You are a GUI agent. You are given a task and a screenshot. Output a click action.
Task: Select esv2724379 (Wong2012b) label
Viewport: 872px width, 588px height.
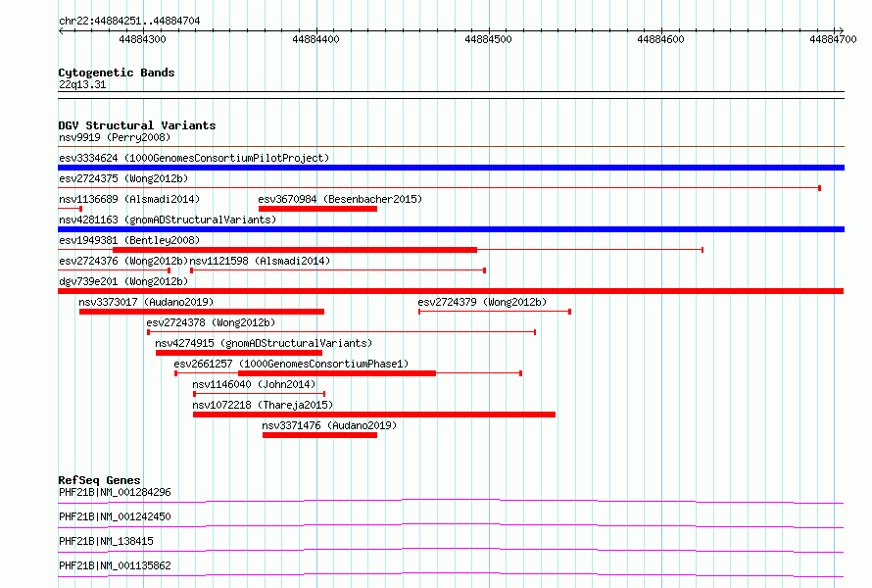(x=482, y=302)
